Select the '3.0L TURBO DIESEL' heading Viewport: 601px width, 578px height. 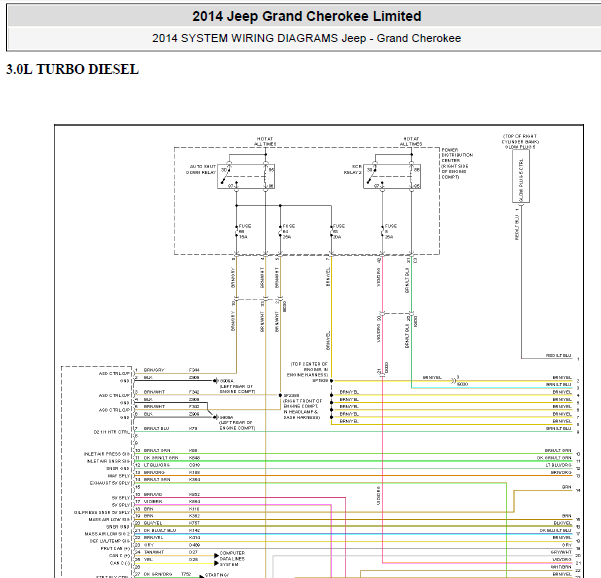pyautogui.click(x=72, y=69)
